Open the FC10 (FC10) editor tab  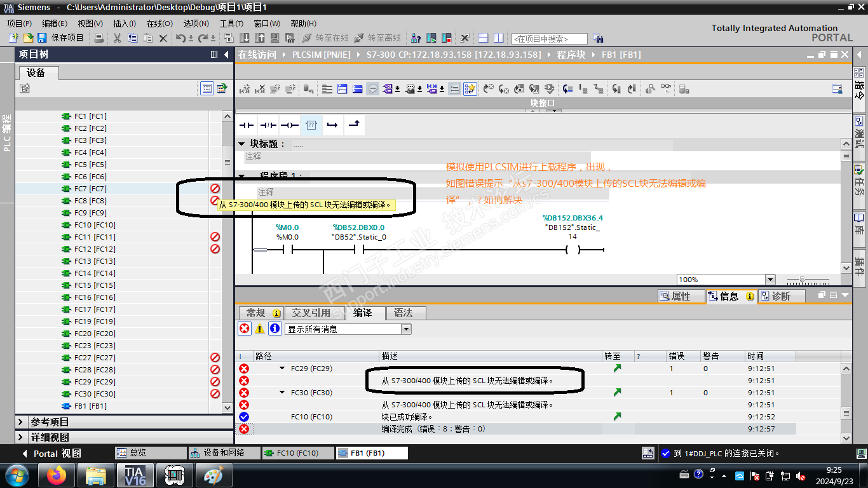pos(297,453)
